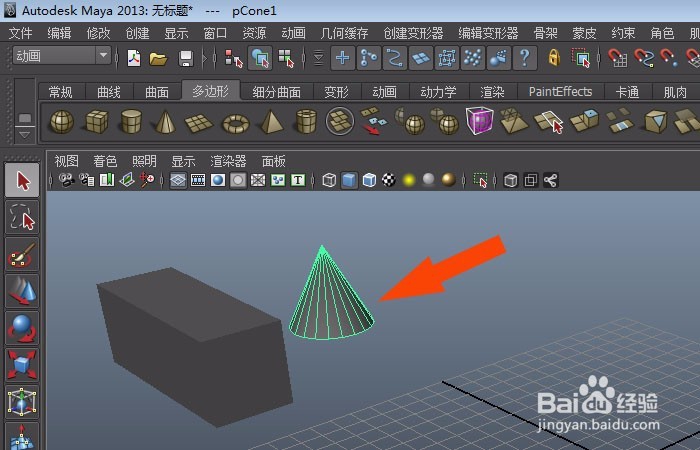
Task: Click the shelf tab switcher icon
Action: pyautogui.click(x=25, y=118)
